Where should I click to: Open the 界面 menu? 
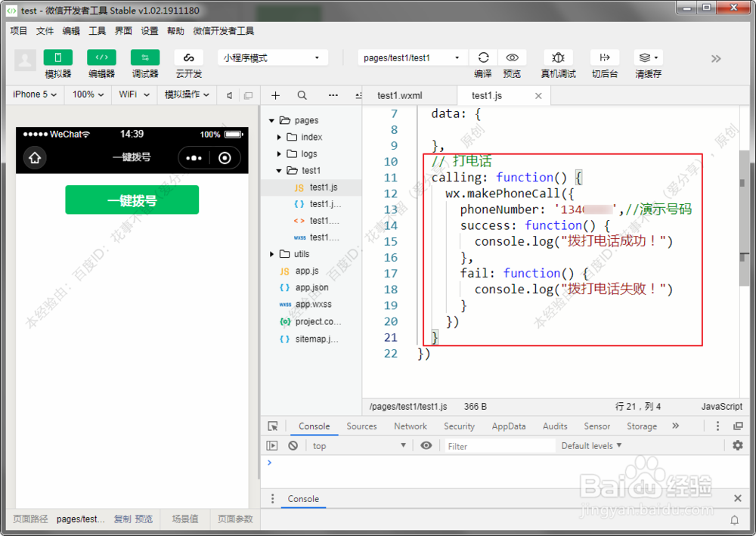click(123, 31)
